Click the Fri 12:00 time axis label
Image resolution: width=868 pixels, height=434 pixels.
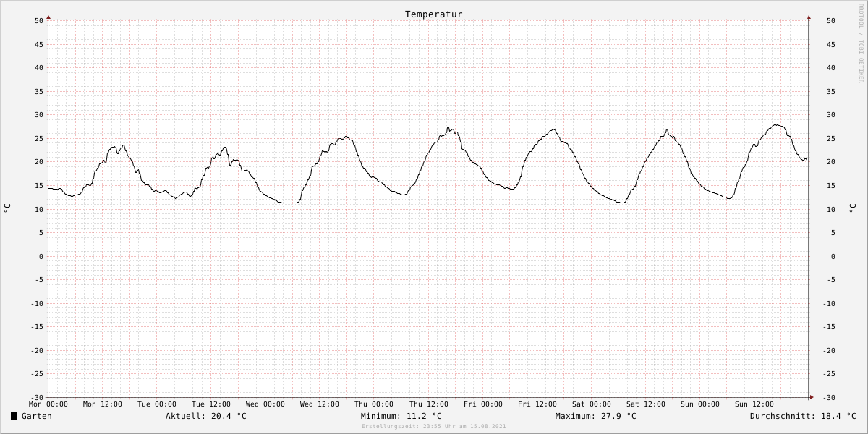(537, 404)
